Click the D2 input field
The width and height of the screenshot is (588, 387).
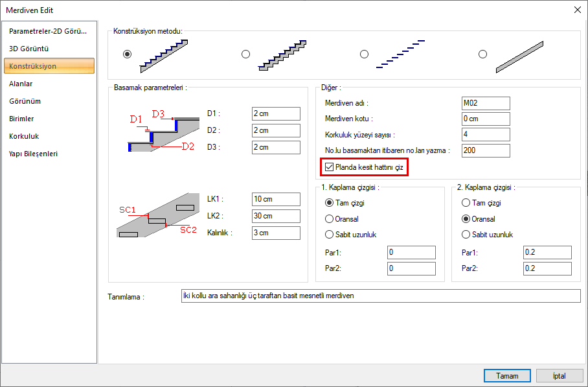pos(276,131)
